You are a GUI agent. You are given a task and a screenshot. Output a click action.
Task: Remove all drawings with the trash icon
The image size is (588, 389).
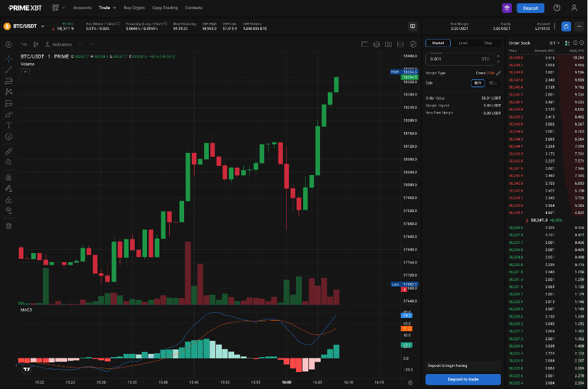tap(8, 226)
